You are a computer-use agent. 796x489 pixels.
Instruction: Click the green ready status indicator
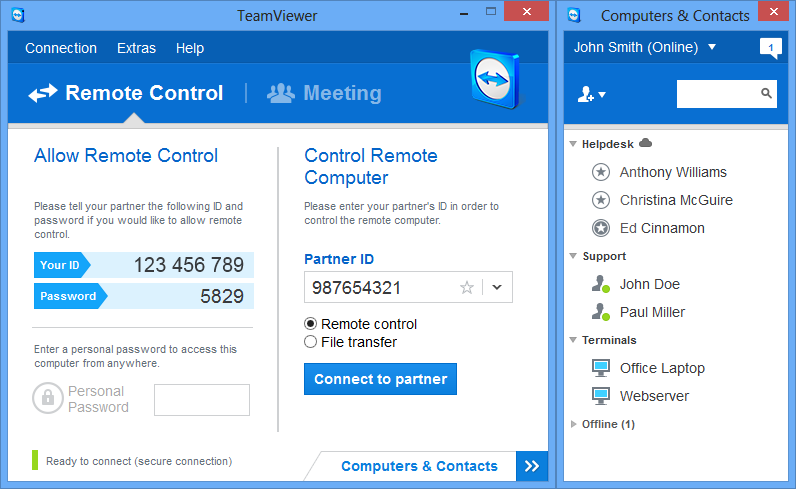coord(35,460)
